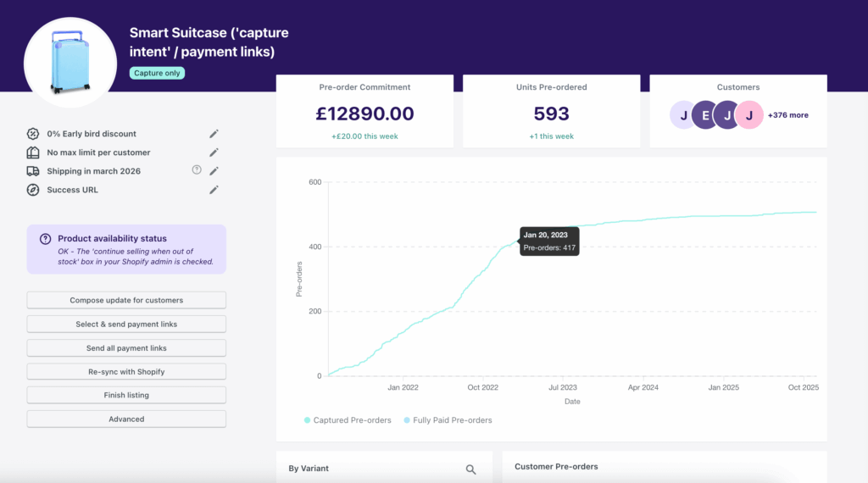Click the pink J customer avatar
868x483 pixels.
748,115
